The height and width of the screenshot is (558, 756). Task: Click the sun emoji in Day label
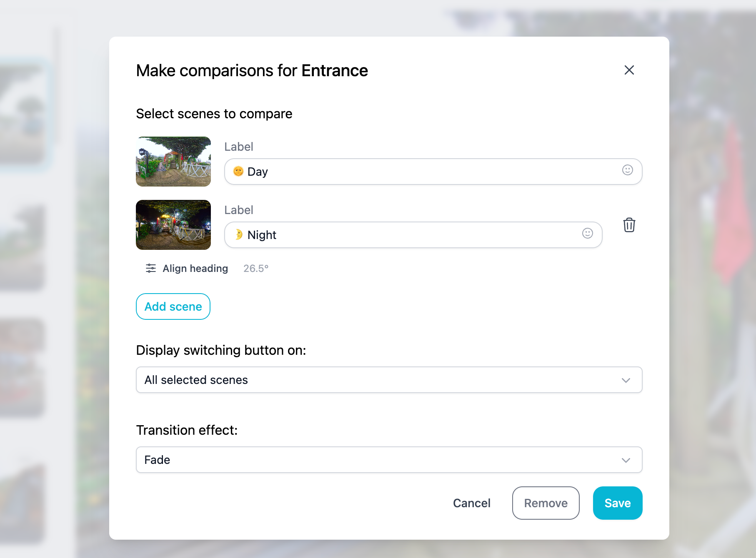tap(238, 171)
